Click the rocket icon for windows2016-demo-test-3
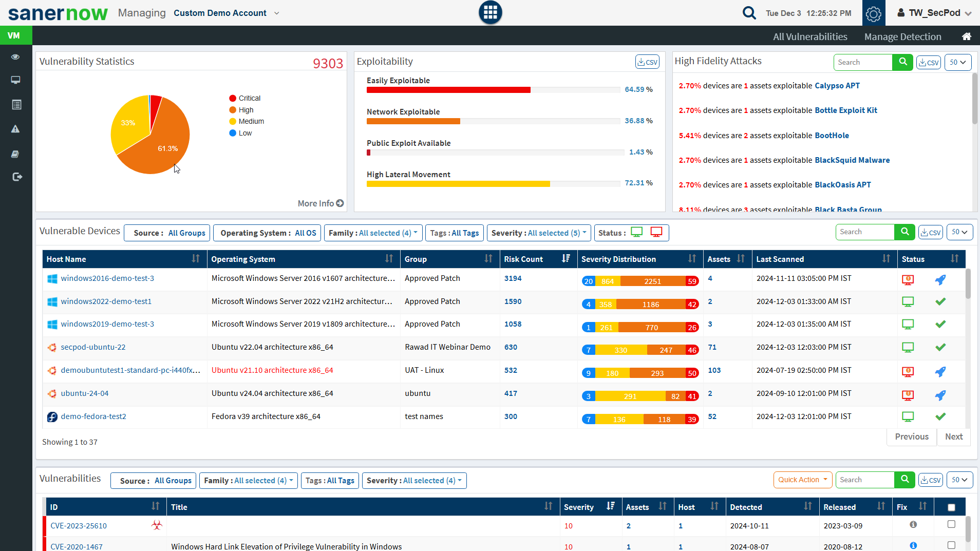The image size is (980, 551). pos(940,280)
